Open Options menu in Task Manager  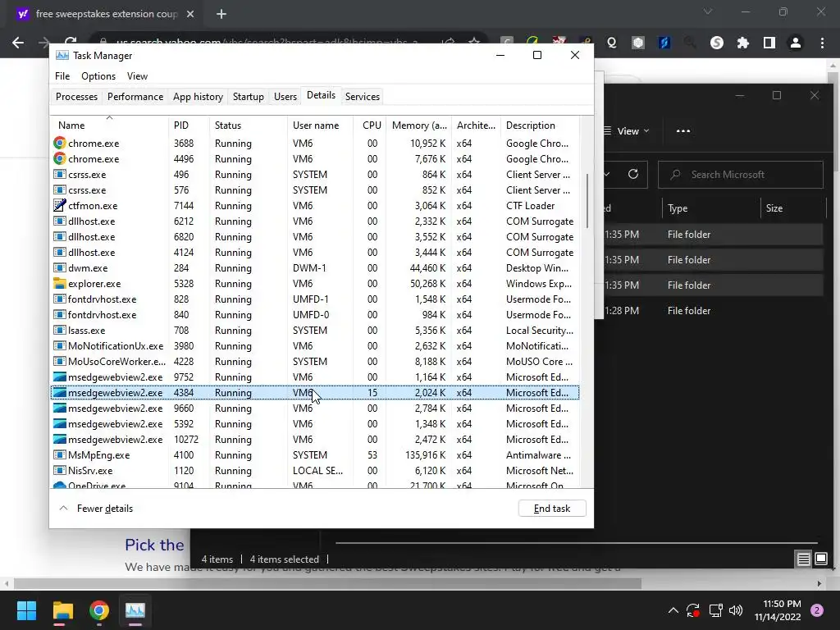click(x=98, y=76)
